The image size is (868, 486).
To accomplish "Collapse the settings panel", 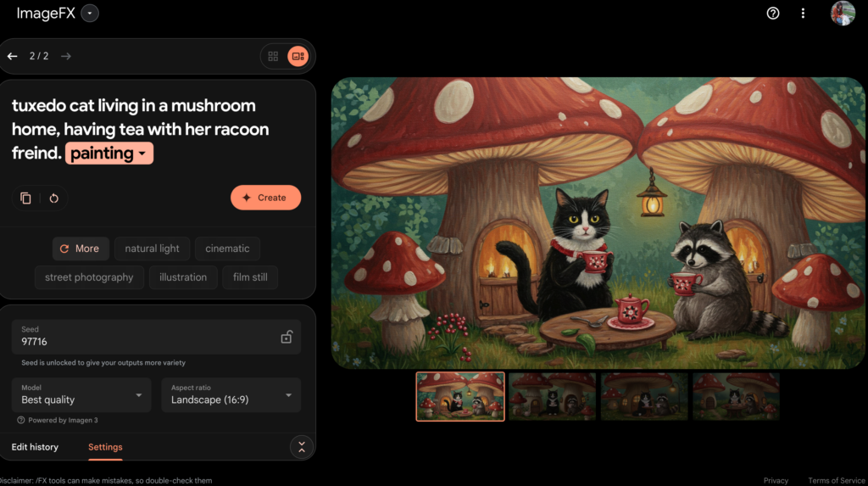I will pyautogui.click(x=302, y=447).
